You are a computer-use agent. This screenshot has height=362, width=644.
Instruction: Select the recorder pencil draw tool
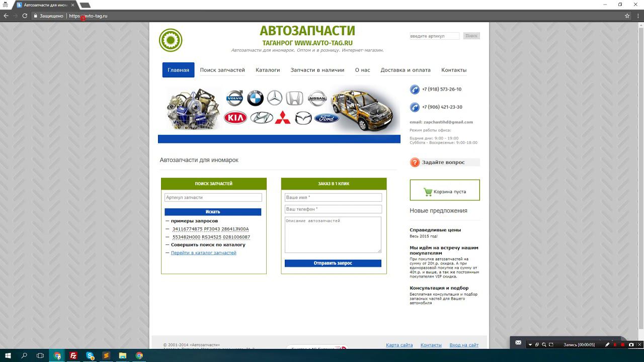click(607, 345)
